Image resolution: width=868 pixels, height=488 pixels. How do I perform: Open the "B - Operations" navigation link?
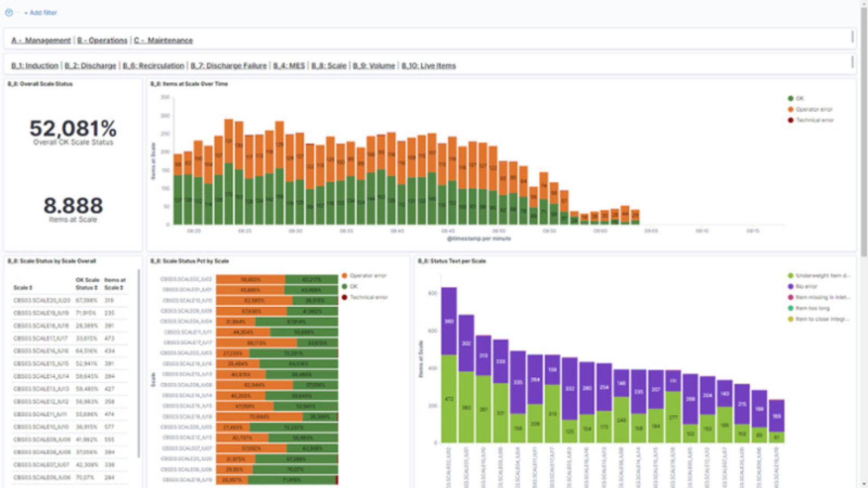click(102, 40)
